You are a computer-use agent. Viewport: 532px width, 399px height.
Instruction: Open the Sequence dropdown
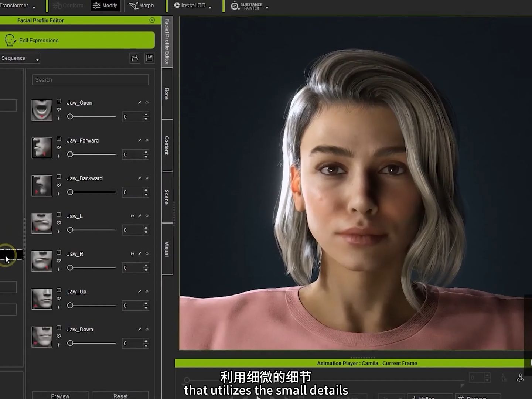20,58
